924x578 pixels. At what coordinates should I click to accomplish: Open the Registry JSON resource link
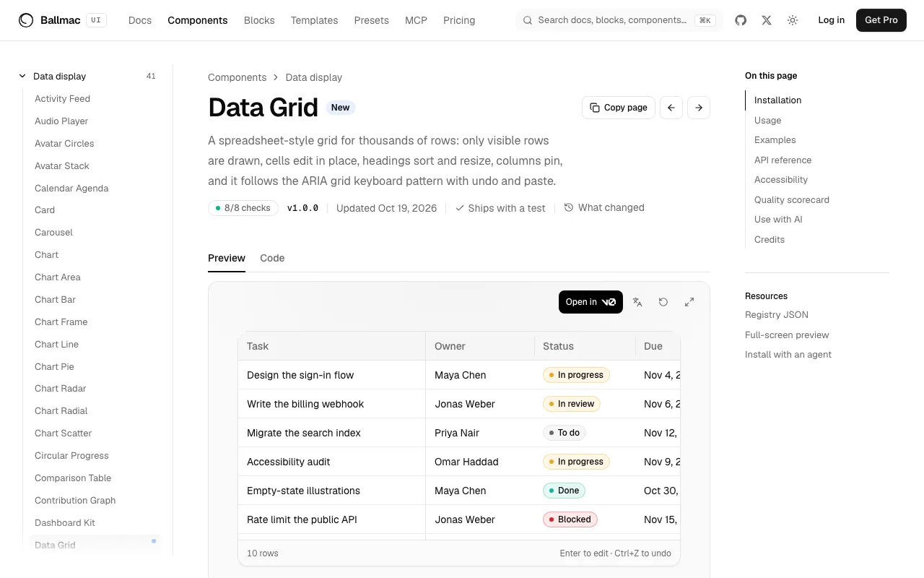(x=777, y=314)
